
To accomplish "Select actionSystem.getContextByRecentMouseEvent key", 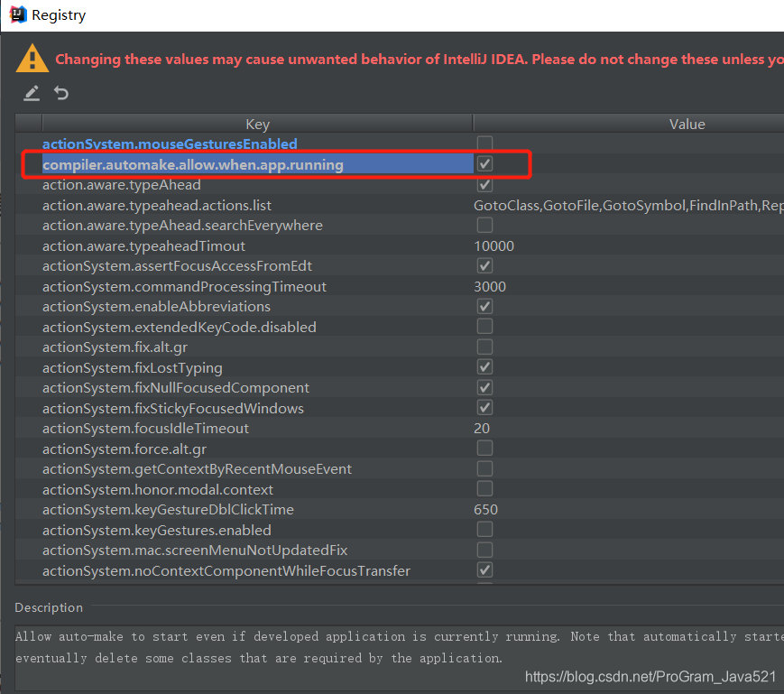I will point(197,469).
